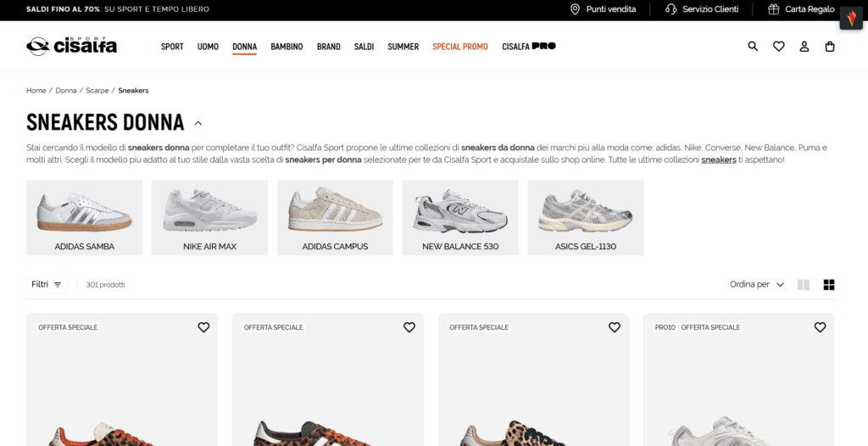Collapse the Sneakers Donna description chevron
The image size is (868, 446).
point(198,124)
